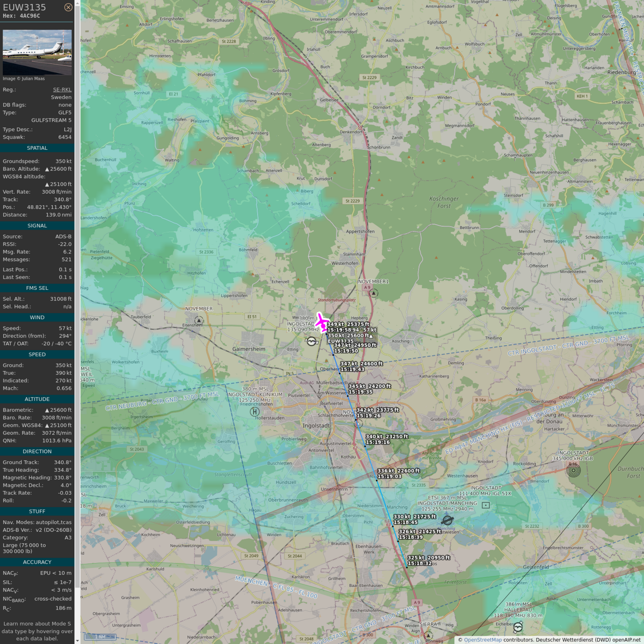
Task: Click the Ingolstadt Klinikum heliport H icon
Action: click(254, 412)
